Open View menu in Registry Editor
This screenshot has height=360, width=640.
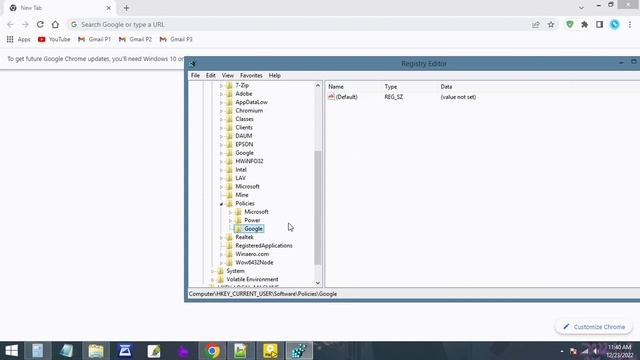tap(228, 76)
